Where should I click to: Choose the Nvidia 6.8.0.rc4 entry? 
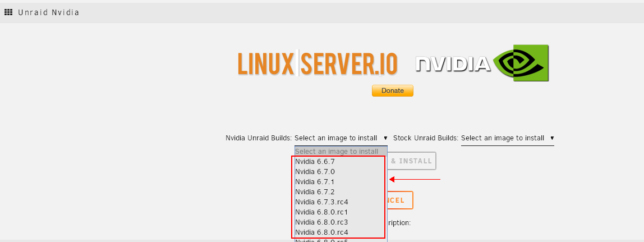point(341,232)
